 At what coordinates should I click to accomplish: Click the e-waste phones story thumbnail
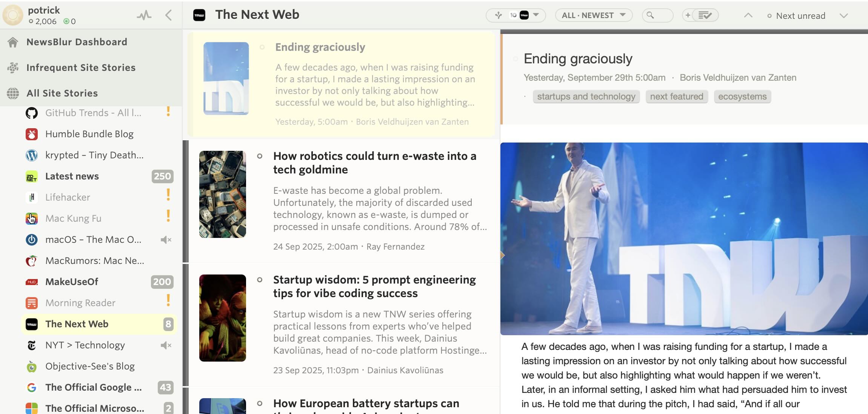[223, 194]
